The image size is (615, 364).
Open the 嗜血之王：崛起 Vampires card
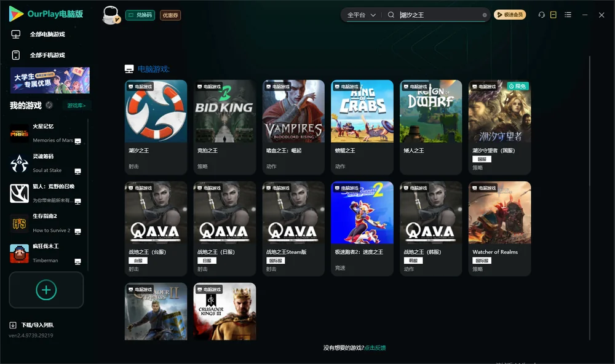click(293, 127)
